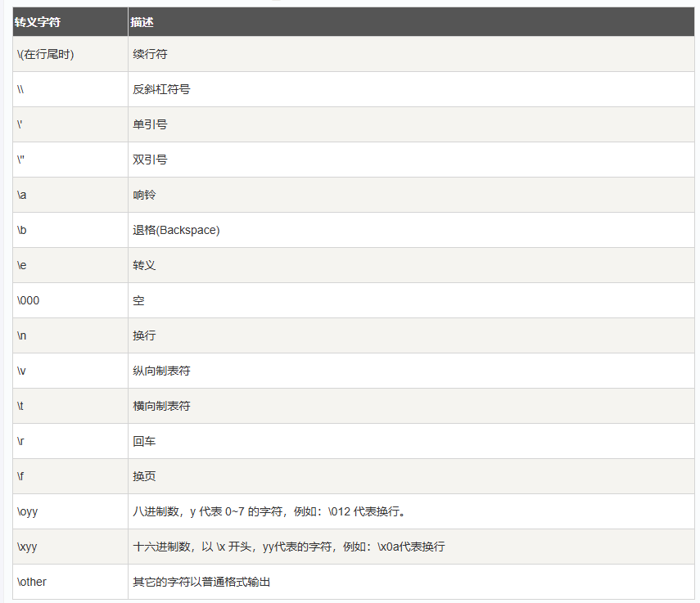Click the 双引号 description cell
700x603 pixels.
point(151,160)
